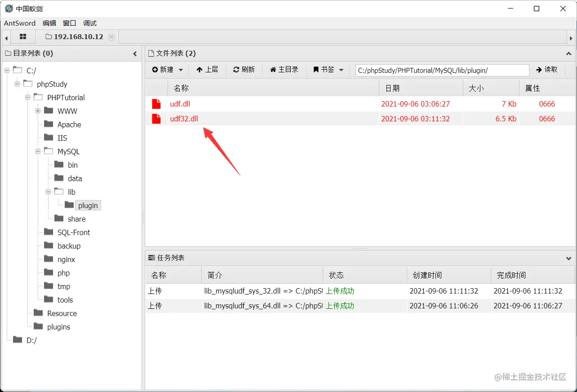Click the 状态 task column header
This screenshot has width=577, height=392.
(365, 275)
